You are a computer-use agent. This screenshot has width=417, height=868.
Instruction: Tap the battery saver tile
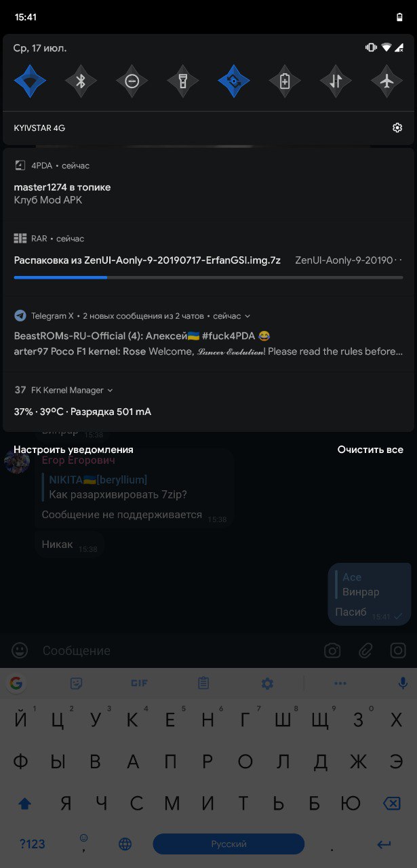285,81
